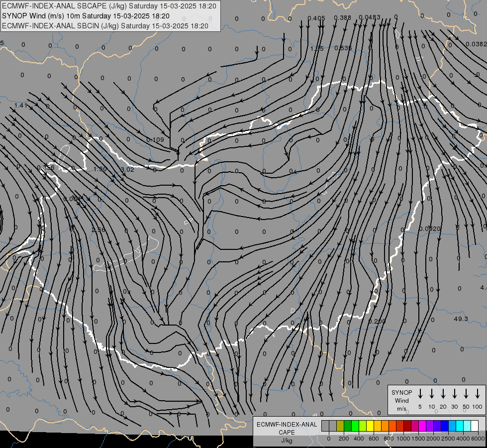
Task: Pick the bright magenta CAPE scale swatch
Action: tap(422, 426)
